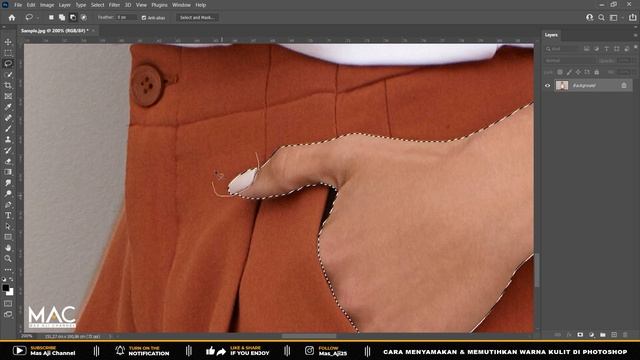Hide the Background layer with eye icon
The height and width of the screenshot is (360, 640).
[x=548, y=86]
